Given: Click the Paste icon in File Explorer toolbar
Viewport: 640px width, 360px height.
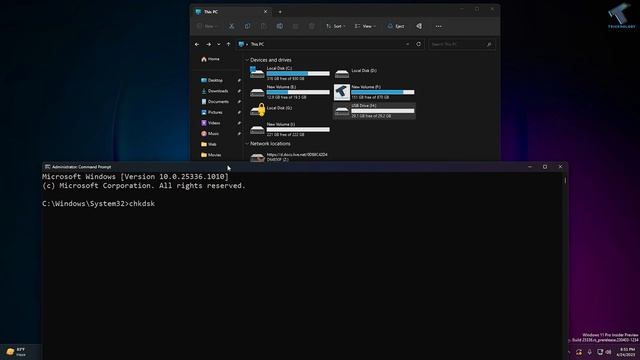Looking at the screenshot, I should point(264,26).
